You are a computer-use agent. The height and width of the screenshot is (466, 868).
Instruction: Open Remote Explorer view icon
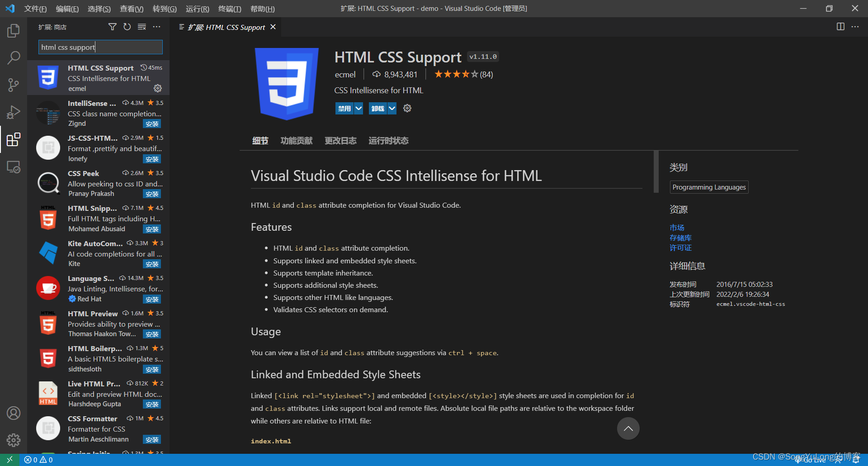pos(14,167)
